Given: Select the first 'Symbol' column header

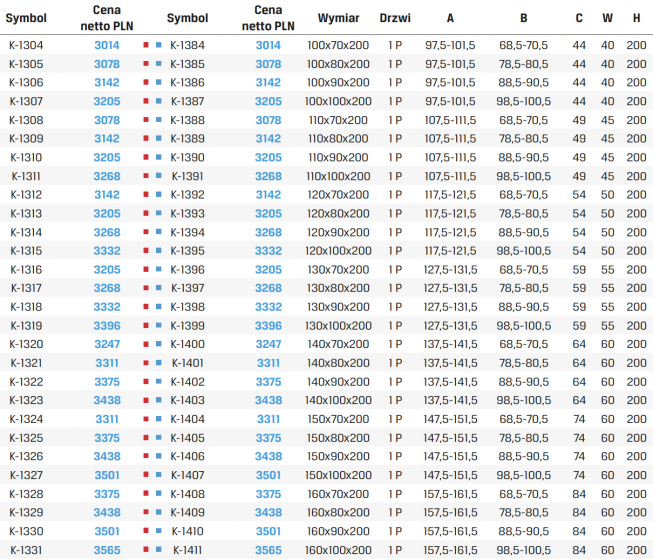Looking at the screenshot, I should coord(26,18).
